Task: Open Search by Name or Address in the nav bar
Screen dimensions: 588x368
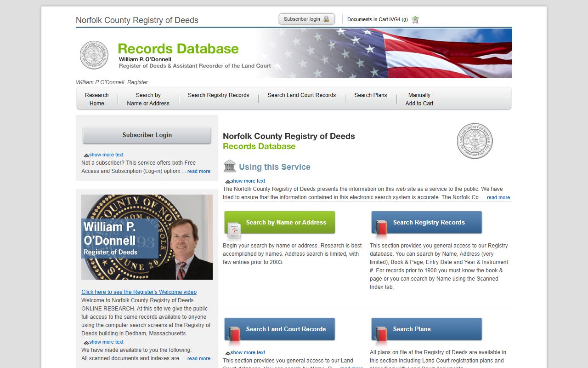Action: point(148,99)
